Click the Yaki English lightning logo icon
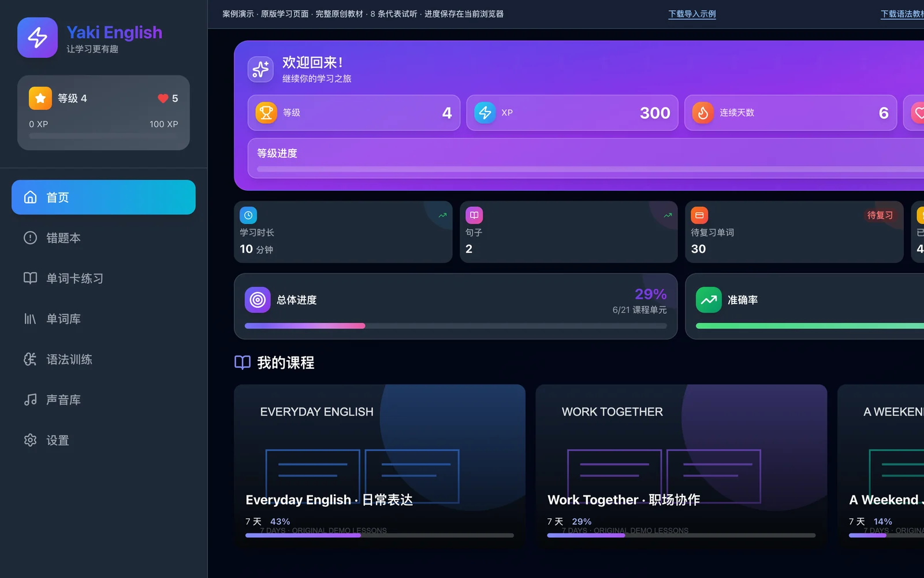924x578 pixels. coord(38,38)
